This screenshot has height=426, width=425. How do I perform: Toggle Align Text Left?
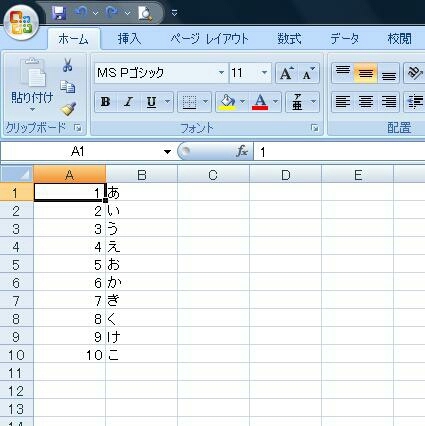coord(343,102)
